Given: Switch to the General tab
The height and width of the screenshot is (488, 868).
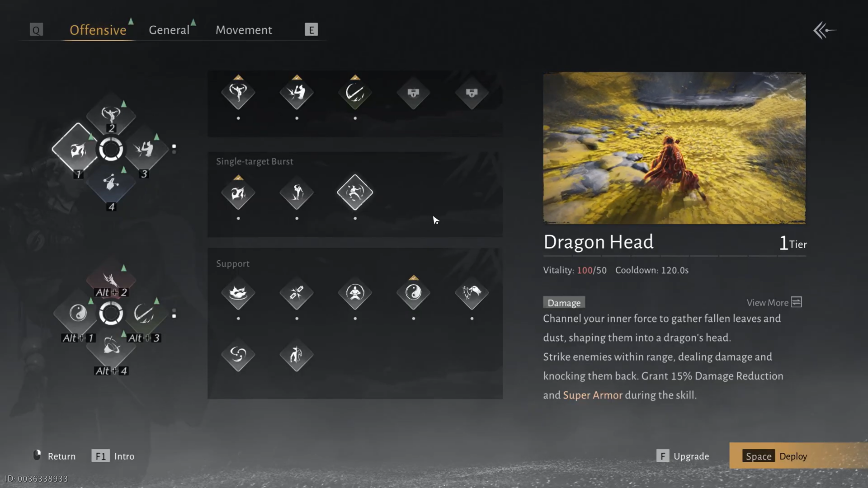Looking at the screenshot, I should 169,30.
